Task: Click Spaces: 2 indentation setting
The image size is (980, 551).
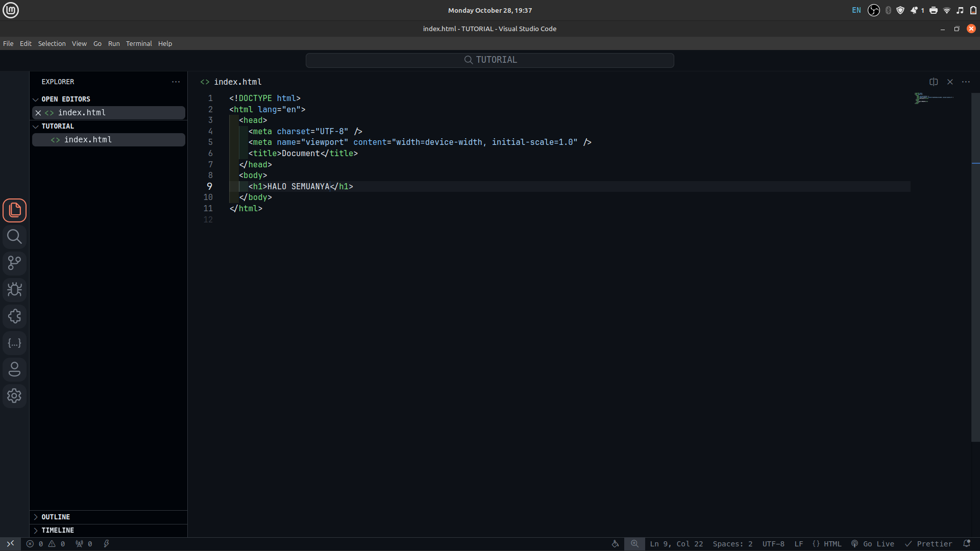Action: click(x=732, y=544)
